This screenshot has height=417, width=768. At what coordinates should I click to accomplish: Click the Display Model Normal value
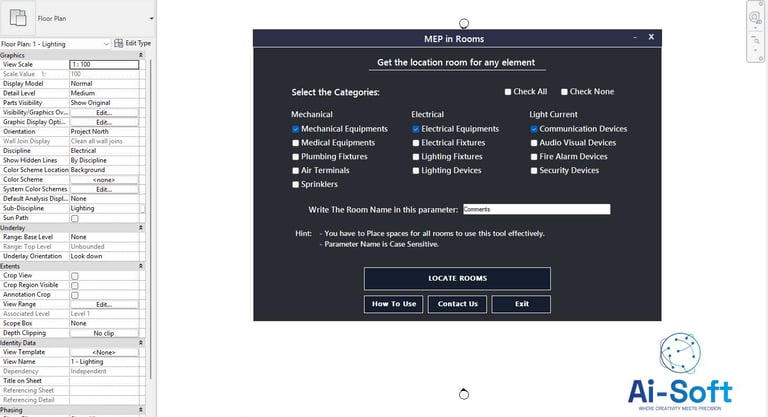point(104,84)
